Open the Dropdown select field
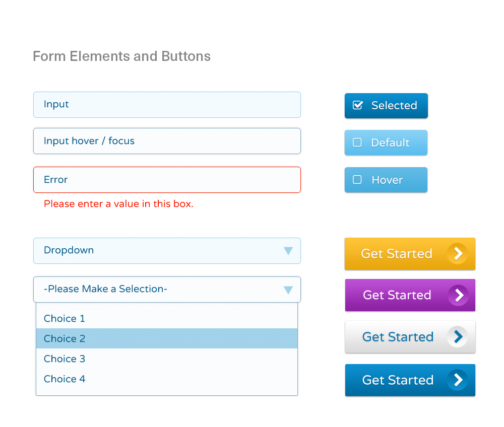 click(x=167, y=251)
